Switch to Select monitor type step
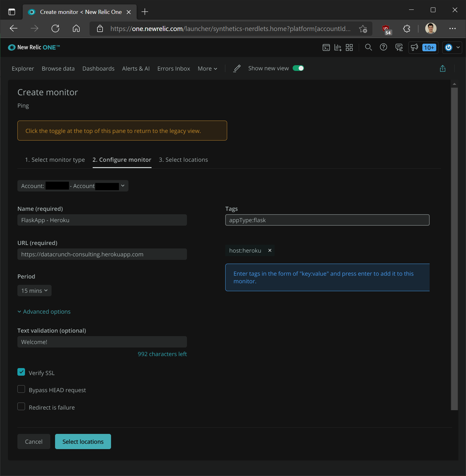 (x=55, y=160)
